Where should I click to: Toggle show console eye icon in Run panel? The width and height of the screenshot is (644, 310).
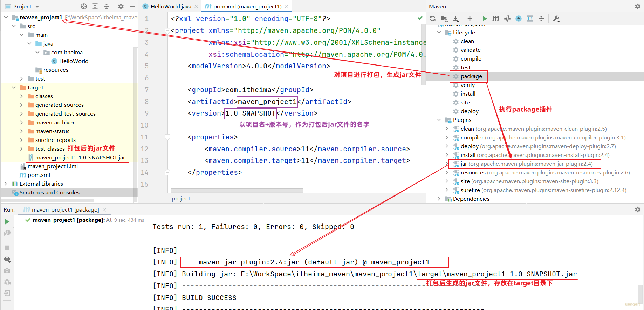(7, 259)
